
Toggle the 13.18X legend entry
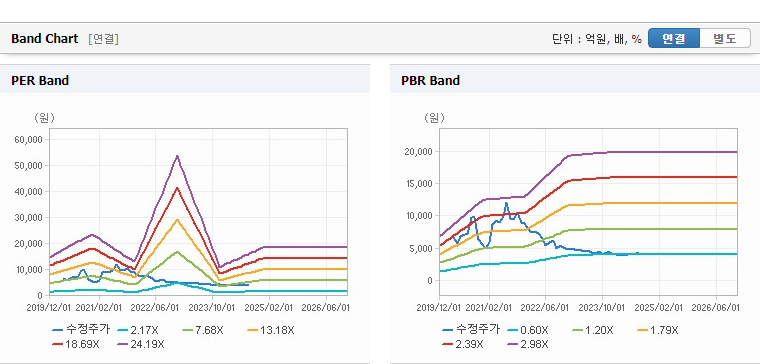point(270,330)
